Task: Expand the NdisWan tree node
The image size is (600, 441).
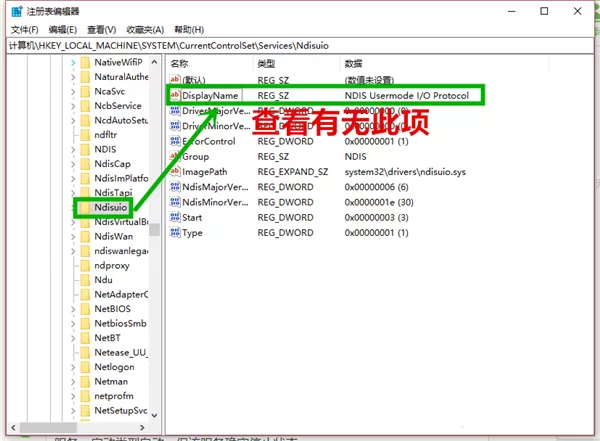Action: [73, 237]
